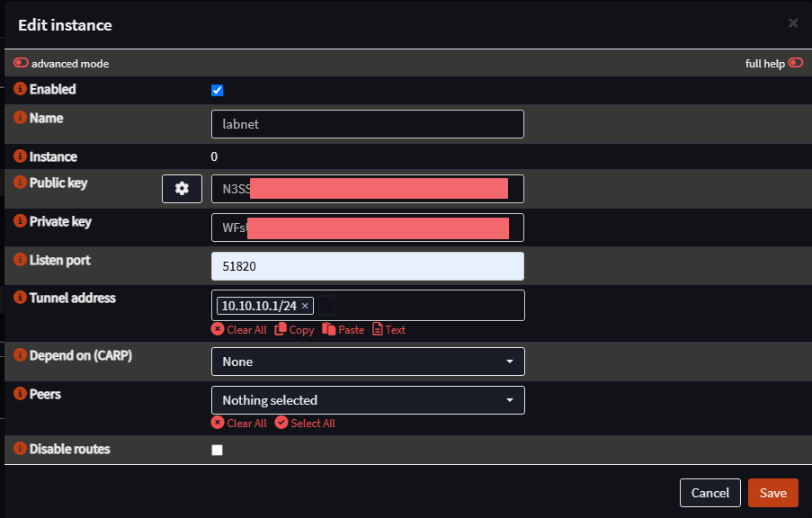Cancel the instance edit dialog
Image resolution: width=812 pixels, height=518 pixels.
pos(709,493)
